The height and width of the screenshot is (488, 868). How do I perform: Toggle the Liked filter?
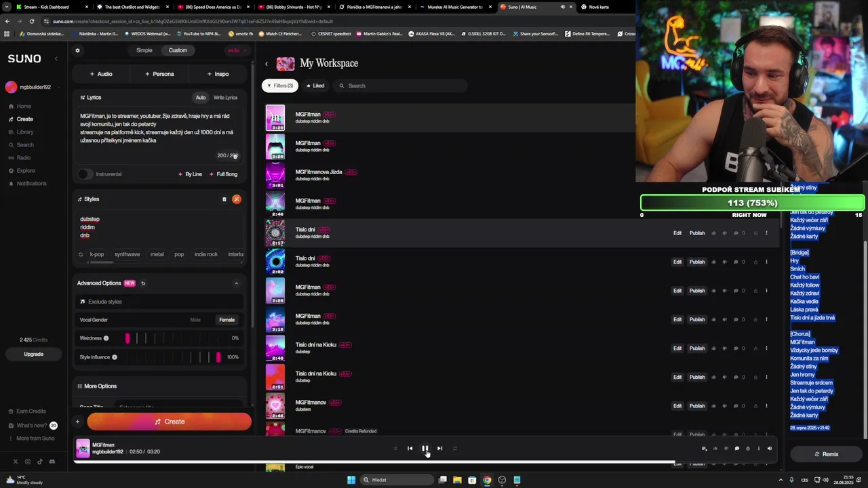click(315, 86)
